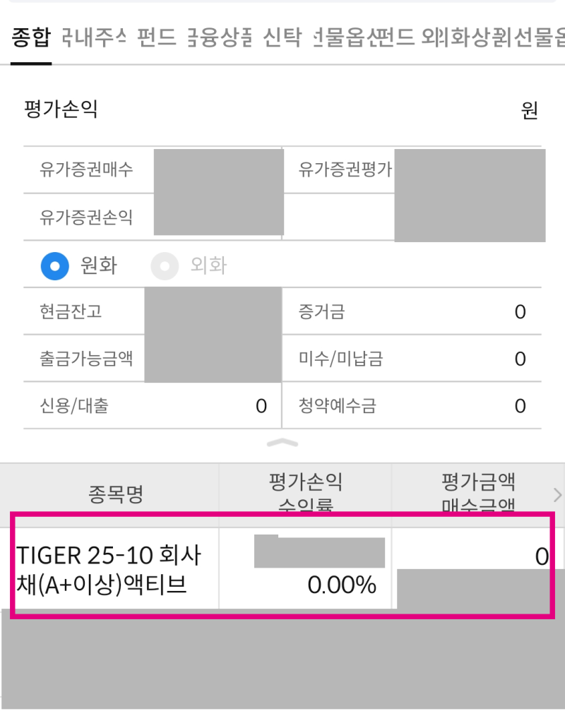Switch to the 신탁 tab

tap(282, 39)
